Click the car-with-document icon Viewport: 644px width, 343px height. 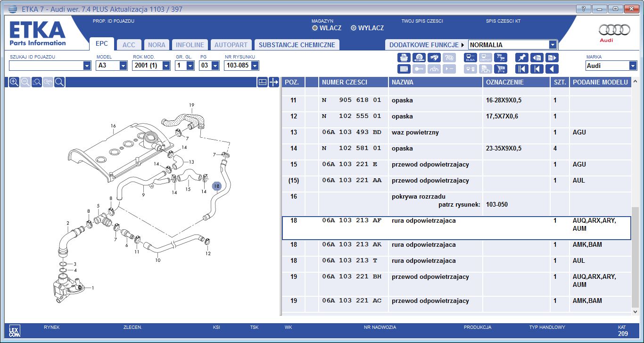pyautogui.click(x=485, y=69)
